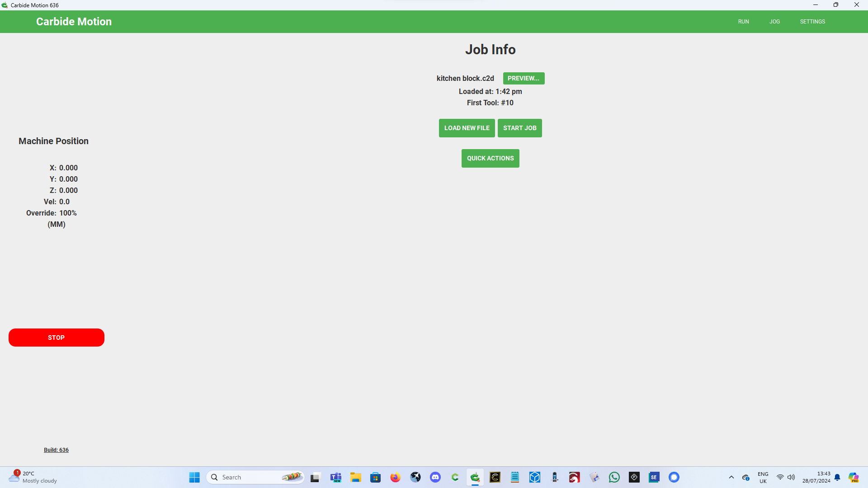The height and width of the screenshot is (488, 868).
Task: Open the RUN tab
Action: point(743,22)
